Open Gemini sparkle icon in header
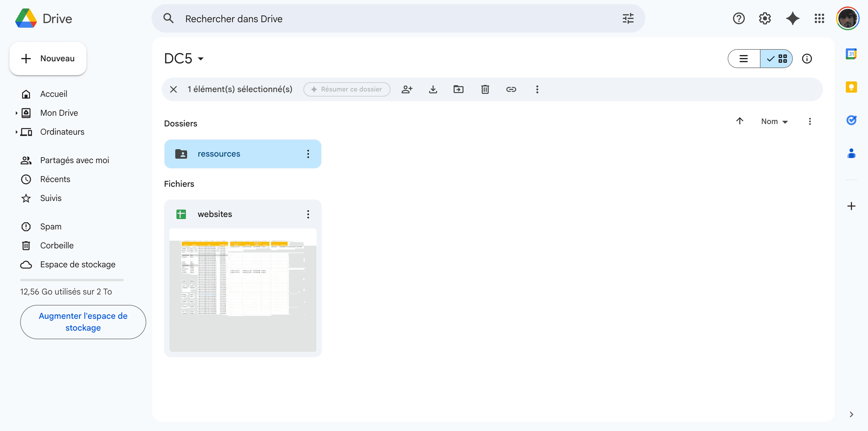The image size is (868, 431). [792, 18]
